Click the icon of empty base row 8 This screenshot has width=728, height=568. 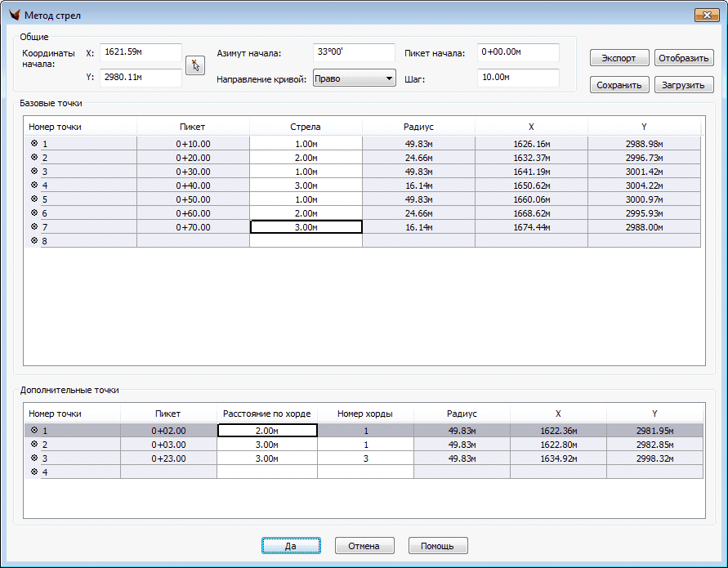pyautogui.click(x=34, y=240)
